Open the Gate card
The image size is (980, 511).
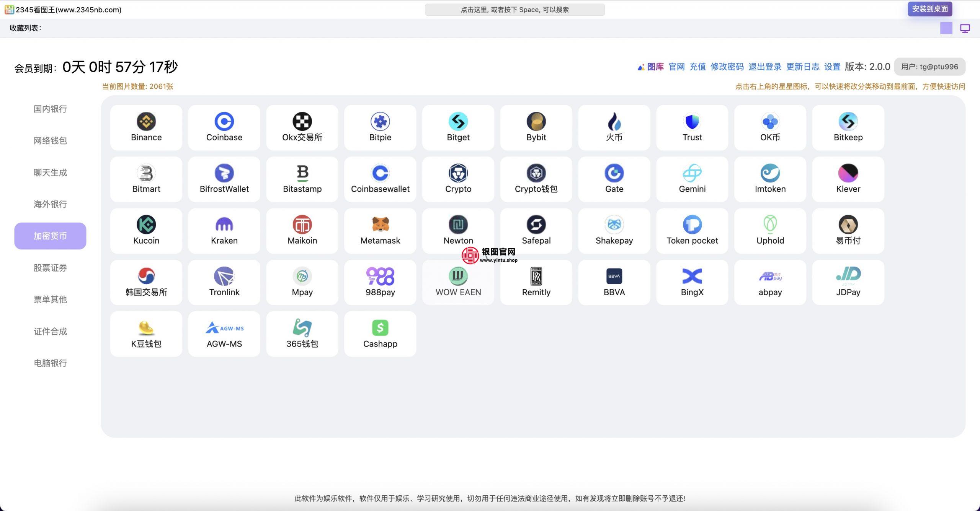click(614, 179)
